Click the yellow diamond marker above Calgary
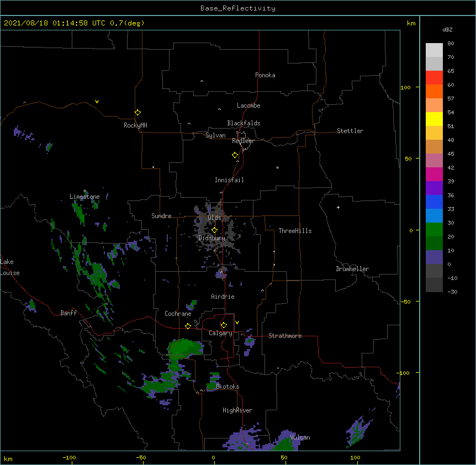The image size is (476, 465). pos(224,325)
